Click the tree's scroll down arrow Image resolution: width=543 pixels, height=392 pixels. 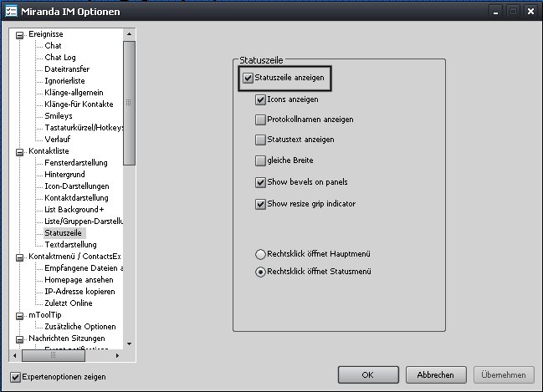(x=129, y=344)
